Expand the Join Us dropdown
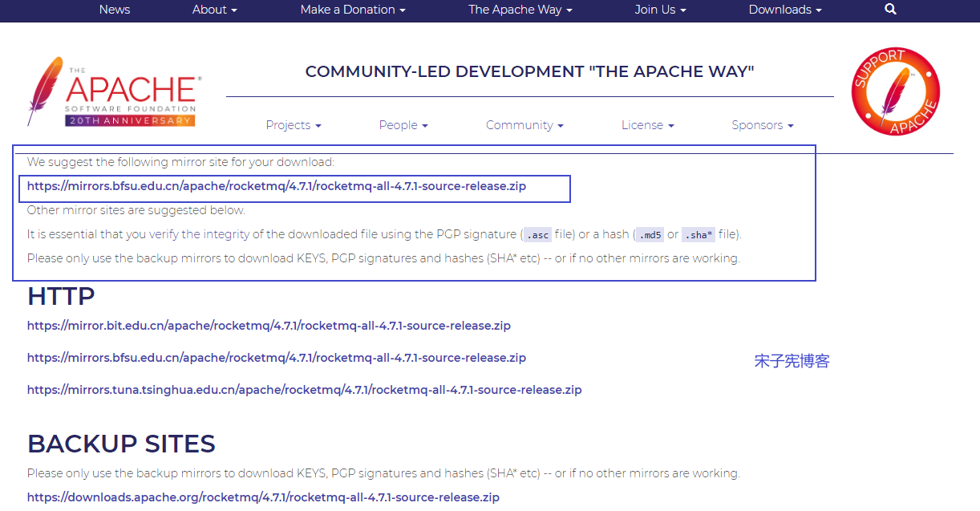980x511 pixels. coord(661,10)
